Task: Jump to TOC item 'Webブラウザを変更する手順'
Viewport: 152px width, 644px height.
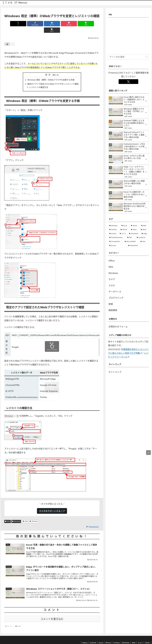Action: (x=51, y=80)
